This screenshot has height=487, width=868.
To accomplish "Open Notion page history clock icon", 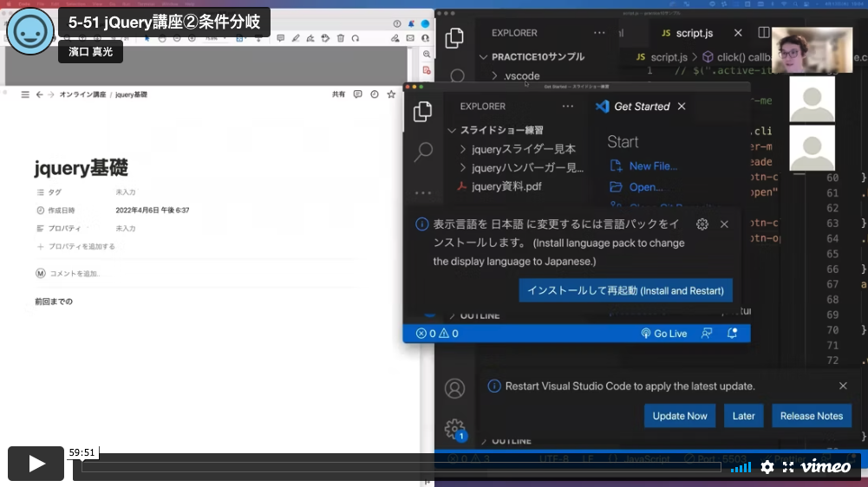I will pos(375,94).
